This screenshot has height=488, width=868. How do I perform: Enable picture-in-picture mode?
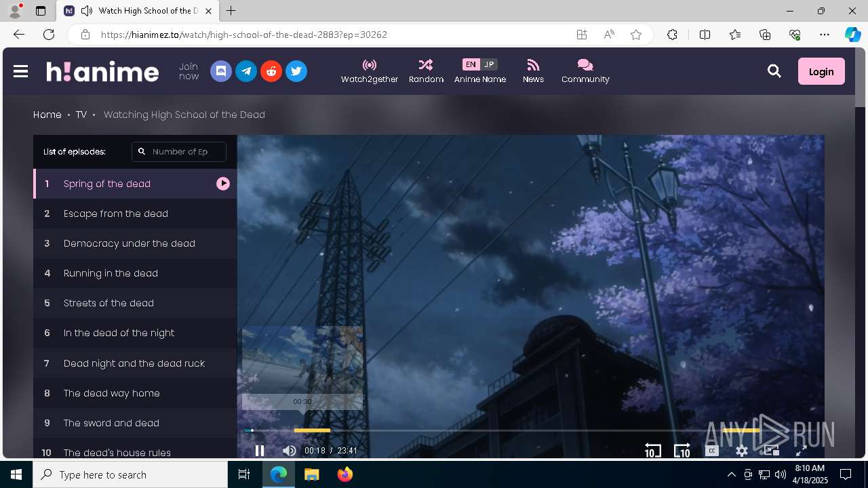771,451
